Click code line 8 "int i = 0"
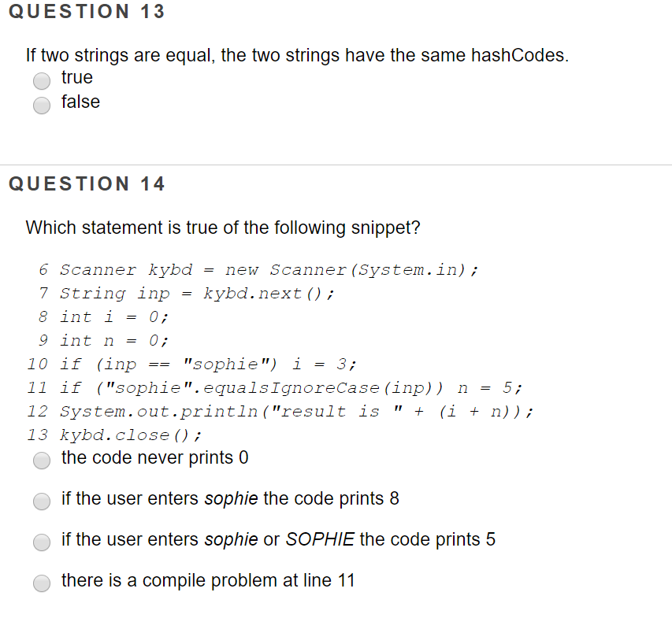Viewport: 672px width, 618px height. click(x=103, y=317)
